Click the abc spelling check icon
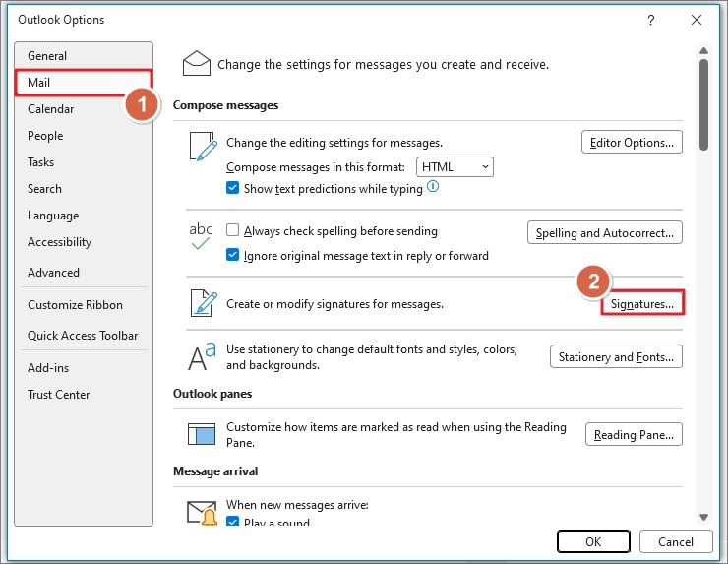728x564 pixels. 201,235
